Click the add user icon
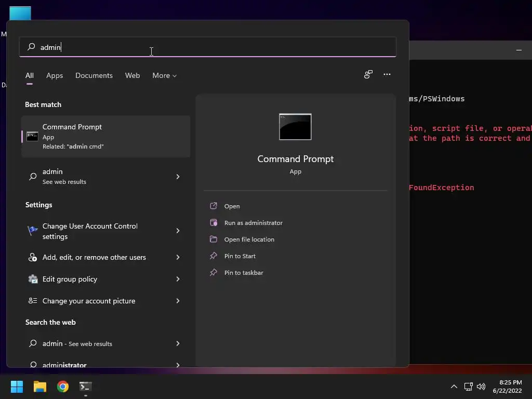This screenshot has height=399, width=532. click(33, 257)
